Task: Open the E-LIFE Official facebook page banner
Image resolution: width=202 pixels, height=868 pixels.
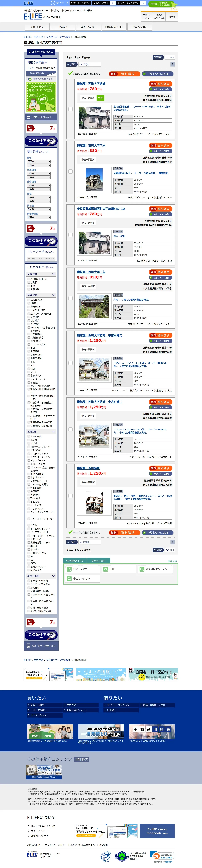Action: click(x=157, y=831)
